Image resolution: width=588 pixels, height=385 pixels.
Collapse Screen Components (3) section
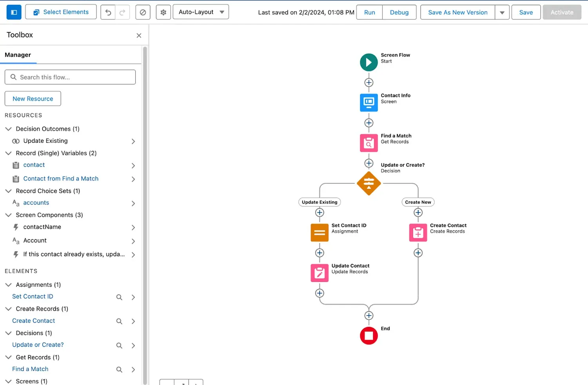(8, 215)
